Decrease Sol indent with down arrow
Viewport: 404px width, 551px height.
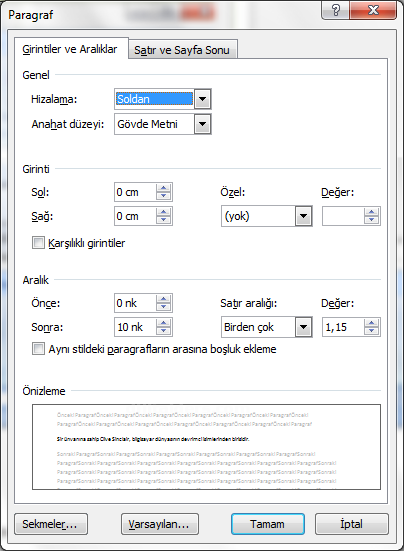pos(163,196)
